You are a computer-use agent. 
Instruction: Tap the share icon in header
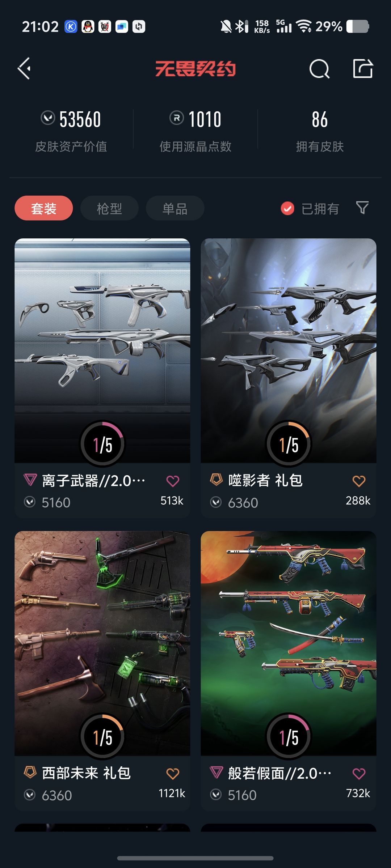pos(363,68)
